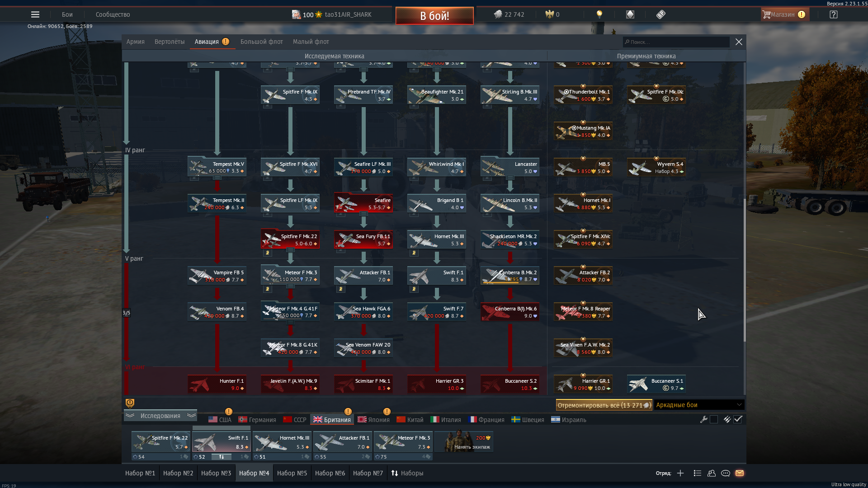Select the Германия nation tab
The height and width of the screenshot is (488, 868).
click(x=257, y=420)
